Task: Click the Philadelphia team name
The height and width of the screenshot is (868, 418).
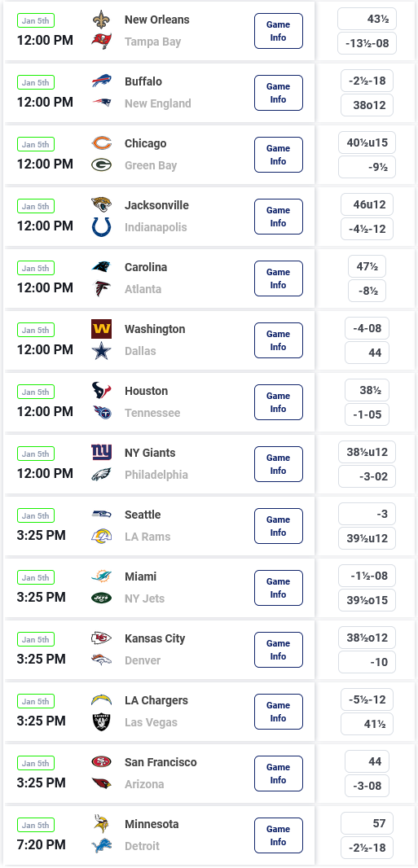Action: [x=156, y=475]
